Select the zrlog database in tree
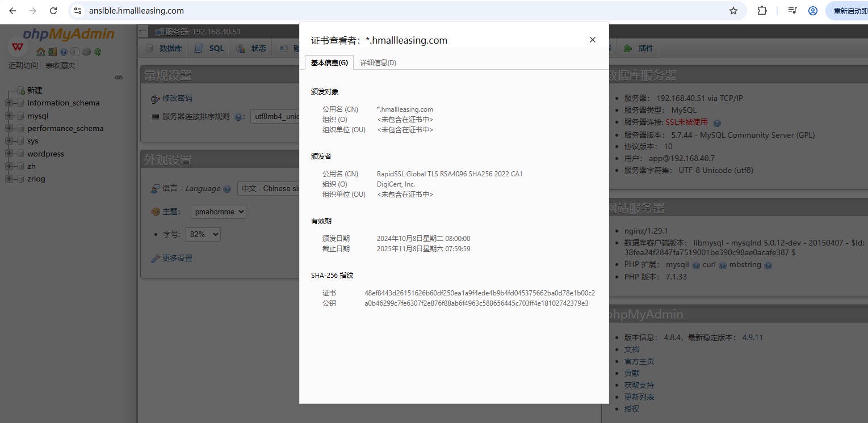 [x=36, y=179]
